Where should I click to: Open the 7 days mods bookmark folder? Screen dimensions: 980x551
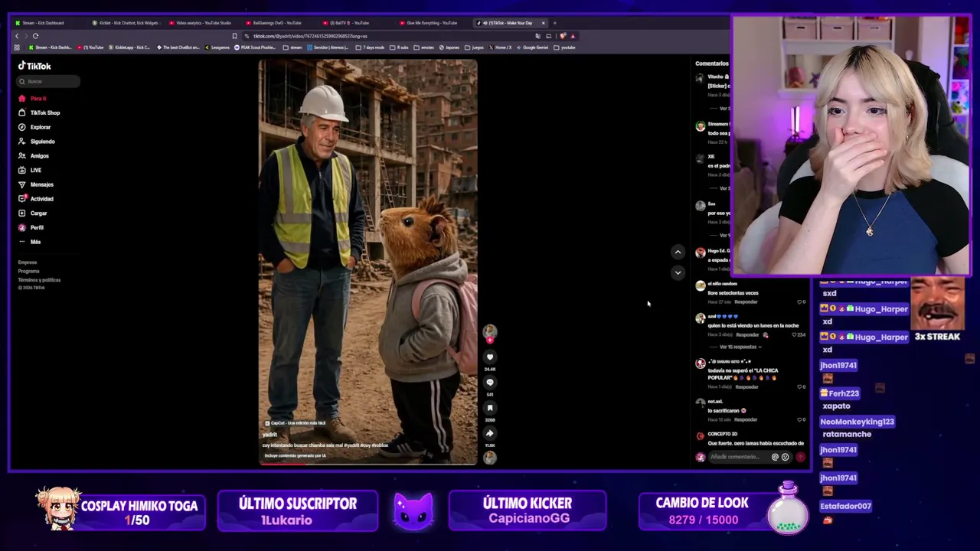(x=370, y=47)
